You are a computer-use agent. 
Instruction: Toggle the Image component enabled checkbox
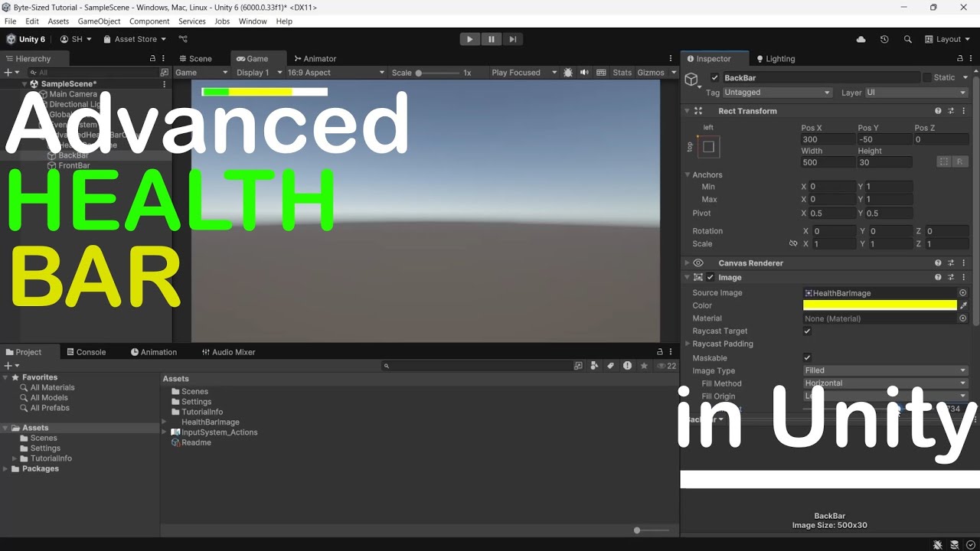pos(710,278)
